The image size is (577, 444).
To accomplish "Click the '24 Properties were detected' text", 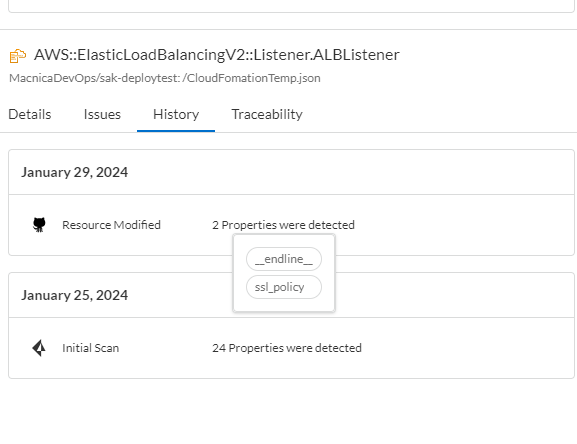I will tap(287, 348).
